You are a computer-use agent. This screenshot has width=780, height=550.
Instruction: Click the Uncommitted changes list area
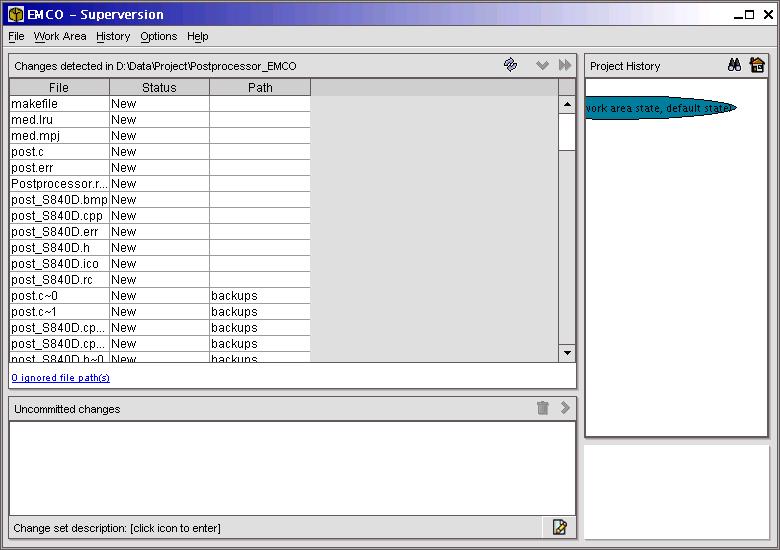[292, 468]
